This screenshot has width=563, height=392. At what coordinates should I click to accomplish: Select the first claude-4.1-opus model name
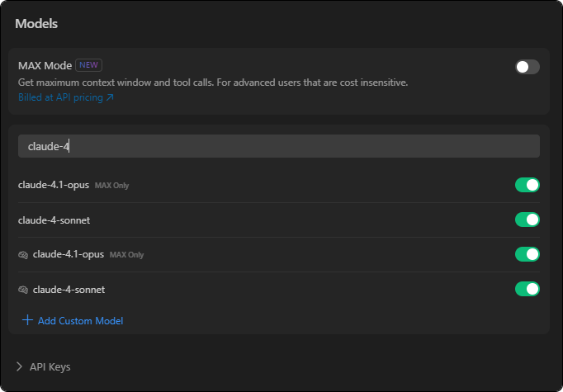(x=53, y=185)
